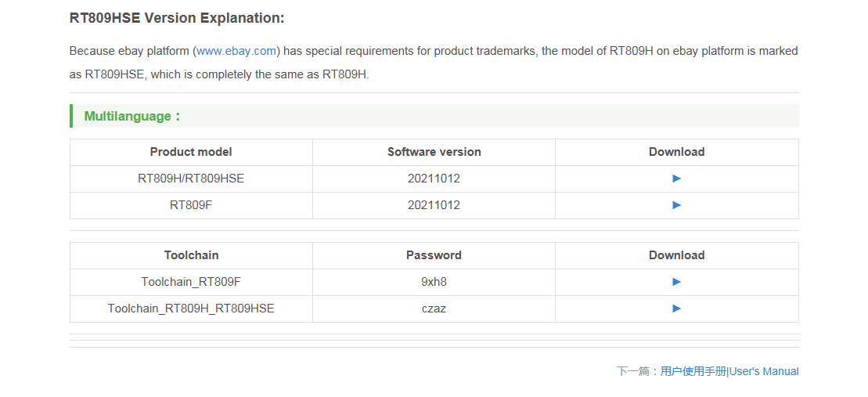Click the RT809F software download arrow
Viewport: 868px width, 397px height.
coord(676,205)
